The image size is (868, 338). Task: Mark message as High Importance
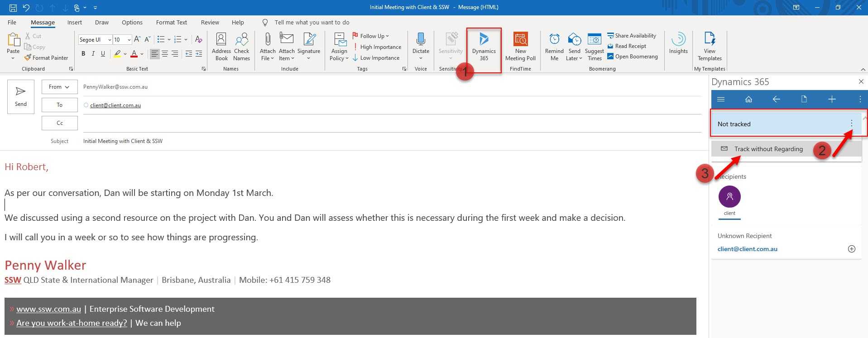pos(377,47)
